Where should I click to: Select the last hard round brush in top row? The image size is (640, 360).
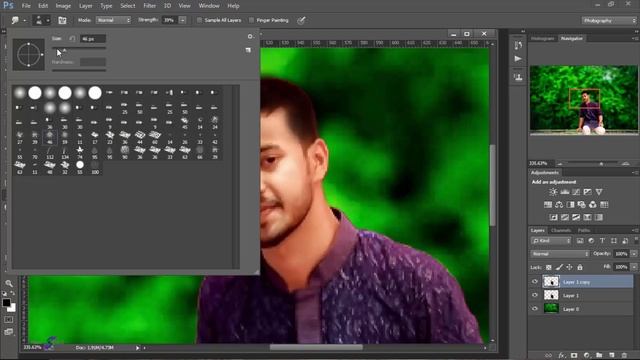coord(95,93)
